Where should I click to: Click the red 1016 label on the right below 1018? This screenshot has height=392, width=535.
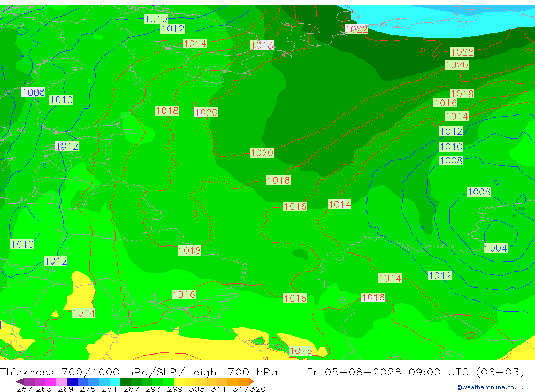(445, 103)
